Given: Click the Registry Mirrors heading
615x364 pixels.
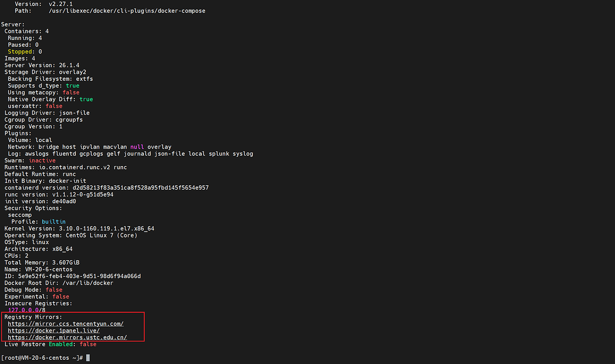Looking at the screenshot, I should coord(33,317).
